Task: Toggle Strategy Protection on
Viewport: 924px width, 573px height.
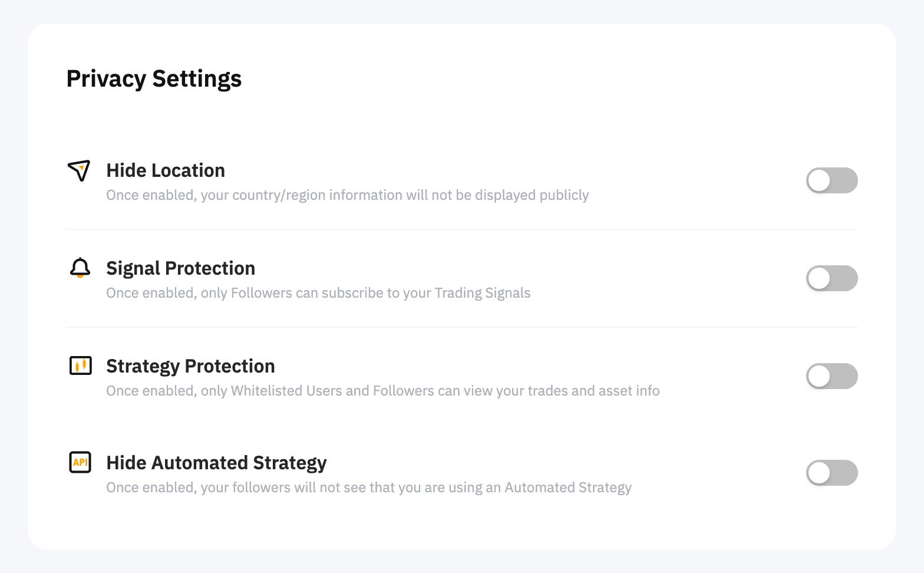Action: pyautogui.click(x=831, y=376)
